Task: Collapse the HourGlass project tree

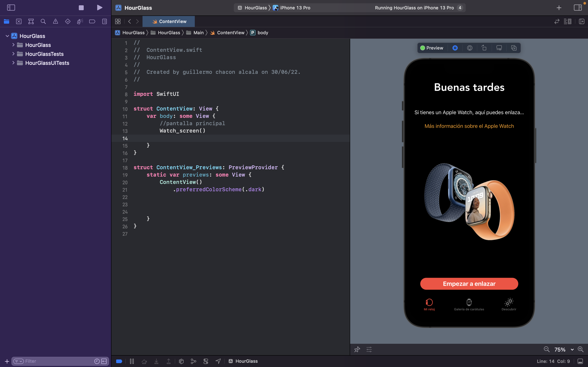Action: tap(7, 36)
